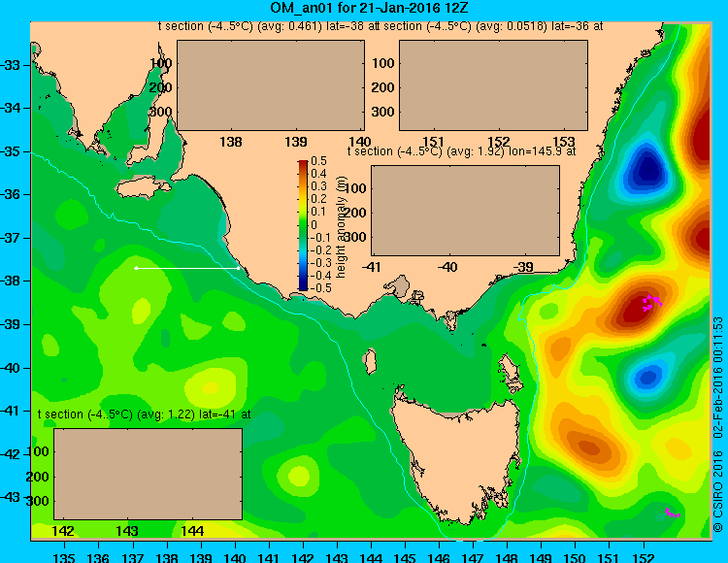Click the 138 label under the lat=-38 inset
The image size is (728, 563).
click(231, 142)
